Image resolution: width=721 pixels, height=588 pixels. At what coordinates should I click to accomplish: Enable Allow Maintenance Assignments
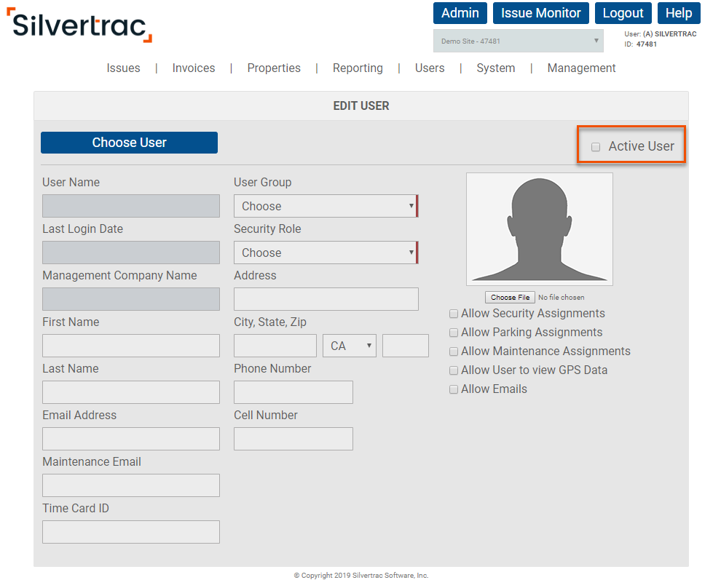tap(454, 351)
